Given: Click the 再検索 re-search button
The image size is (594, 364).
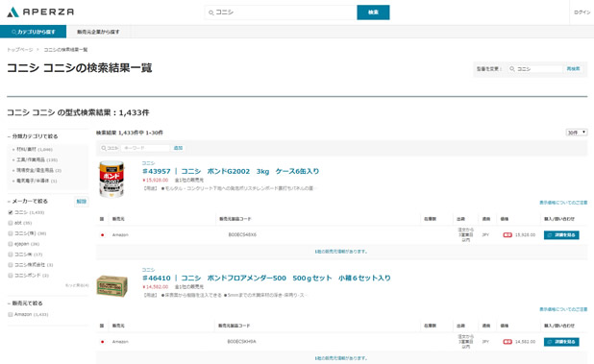Looking at the screenshot, I should (573, 69).
